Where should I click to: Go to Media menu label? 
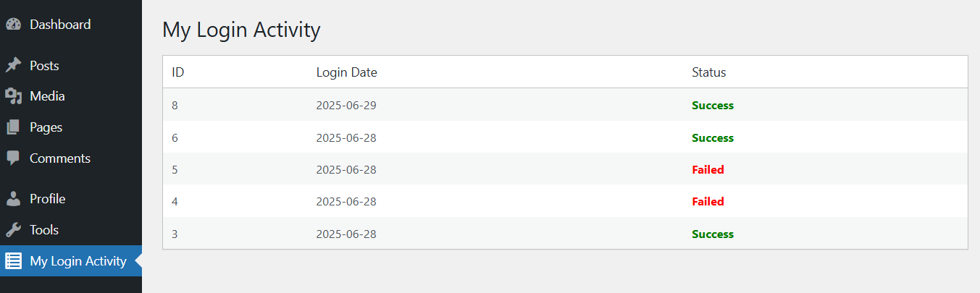coord(47,96)
